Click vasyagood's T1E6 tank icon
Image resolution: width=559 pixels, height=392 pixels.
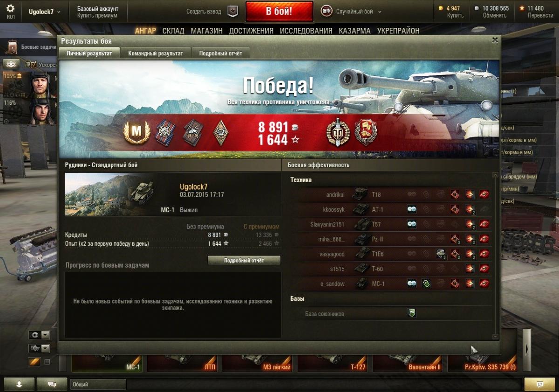(x=363, y=254)
